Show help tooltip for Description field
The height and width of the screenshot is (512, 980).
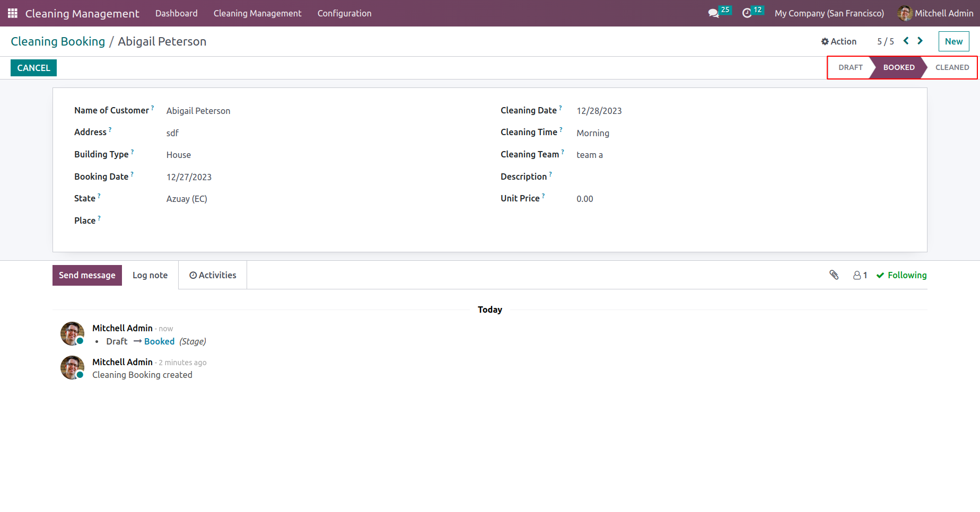pyautogui.click(x=550, y=174)
